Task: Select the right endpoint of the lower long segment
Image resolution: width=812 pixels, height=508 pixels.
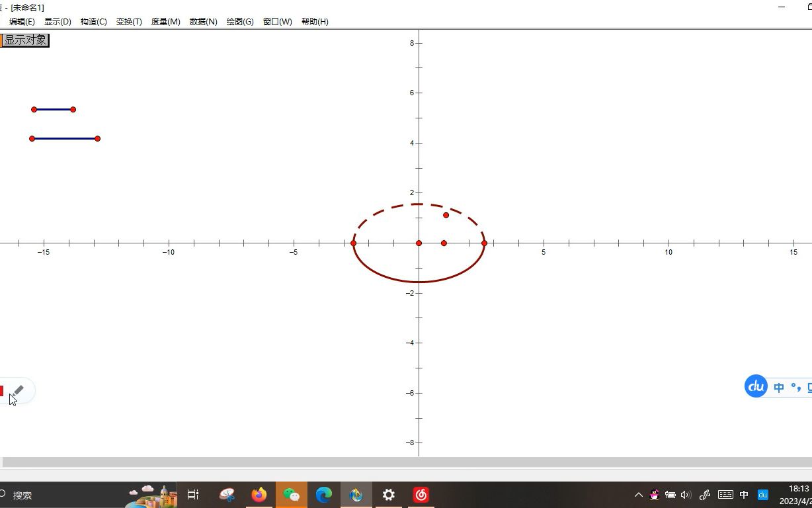Action: point(98,139)
